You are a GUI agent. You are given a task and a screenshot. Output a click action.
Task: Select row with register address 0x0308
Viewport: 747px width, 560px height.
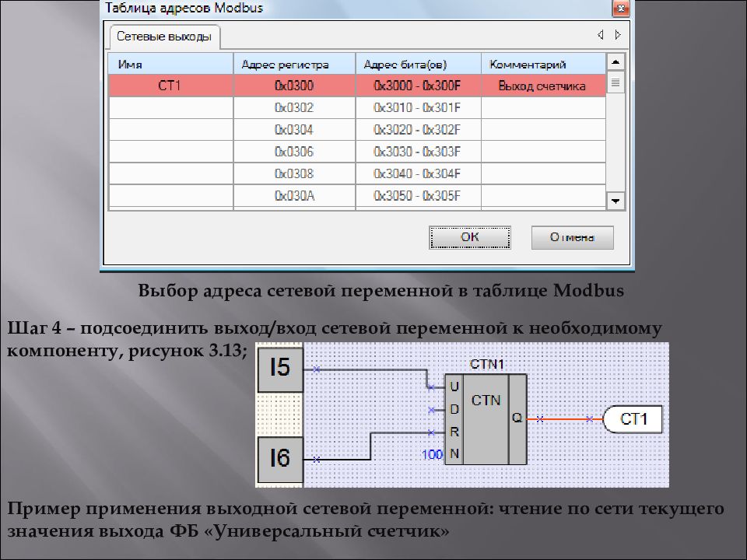point(293,173)
